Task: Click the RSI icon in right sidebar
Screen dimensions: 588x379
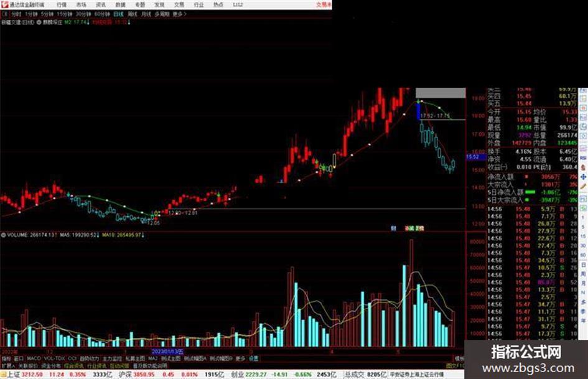Action: [x=583, y=158]
